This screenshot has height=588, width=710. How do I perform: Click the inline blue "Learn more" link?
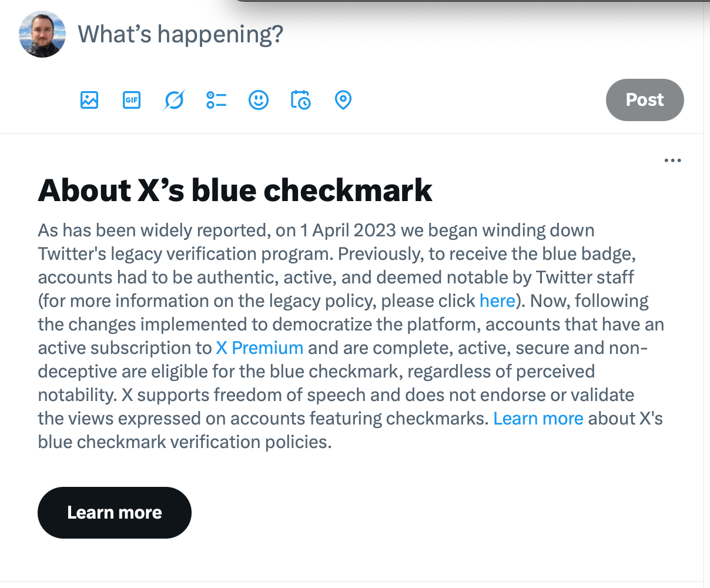point(538,419)
